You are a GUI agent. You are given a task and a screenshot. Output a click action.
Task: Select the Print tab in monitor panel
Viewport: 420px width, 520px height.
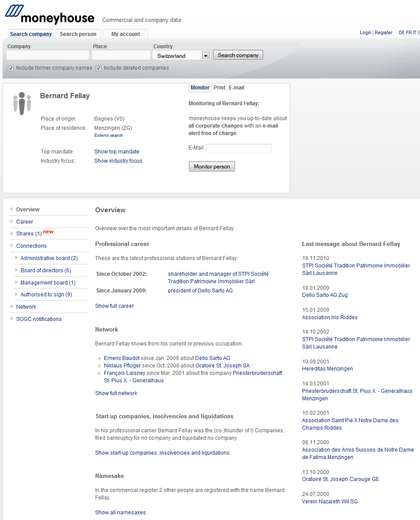(x=219, y=88)
